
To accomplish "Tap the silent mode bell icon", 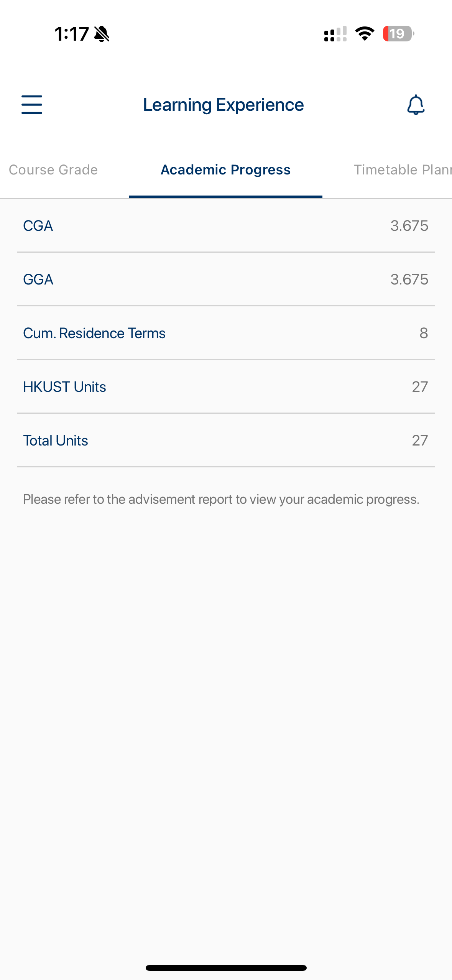I will pyautogui.click(x=102, y=34).
